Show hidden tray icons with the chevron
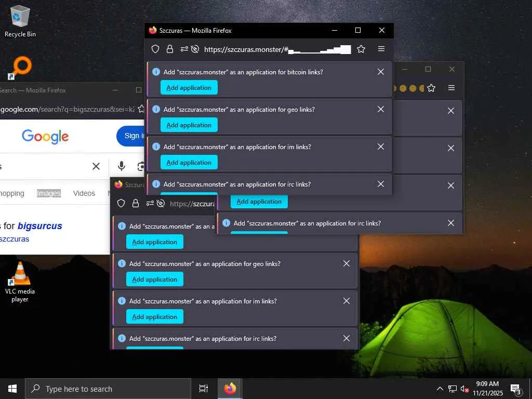The height and width of the screenshot is (399, 532). [x=440, y=389]
